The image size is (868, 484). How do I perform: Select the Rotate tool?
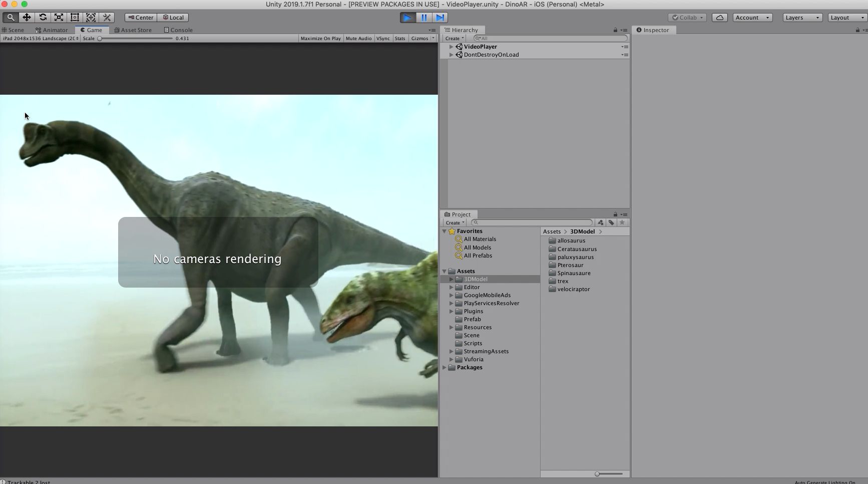[x=43, y=18]
